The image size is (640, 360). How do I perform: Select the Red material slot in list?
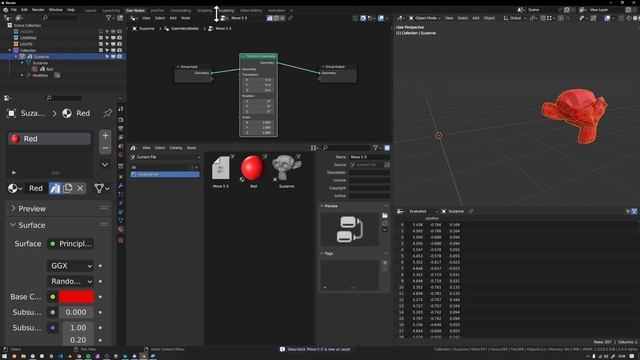49,139
